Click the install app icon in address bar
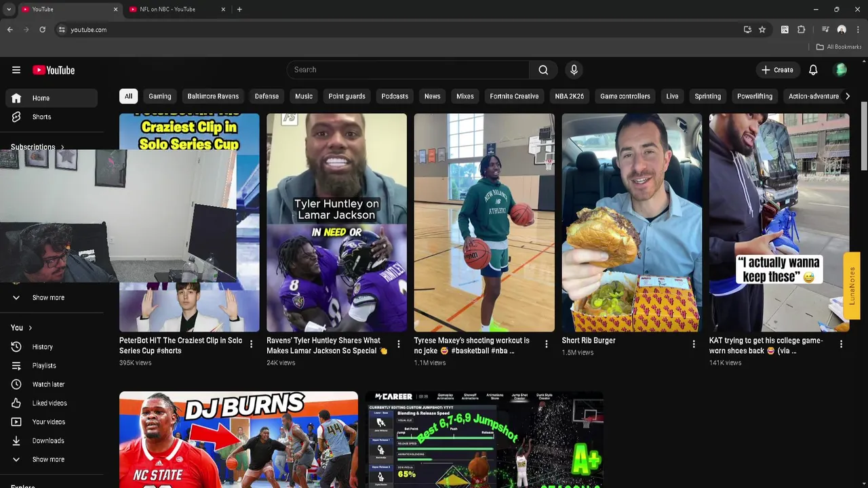The height and width of the screenshot is (488, 868). pyautogui.click(x=747, y=30)
